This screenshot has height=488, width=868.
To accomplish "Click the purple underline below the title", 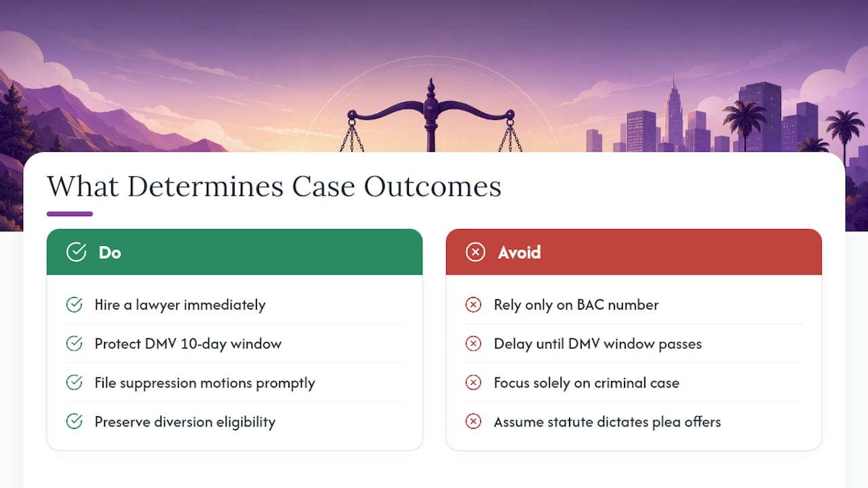I will tap(70, 214).
